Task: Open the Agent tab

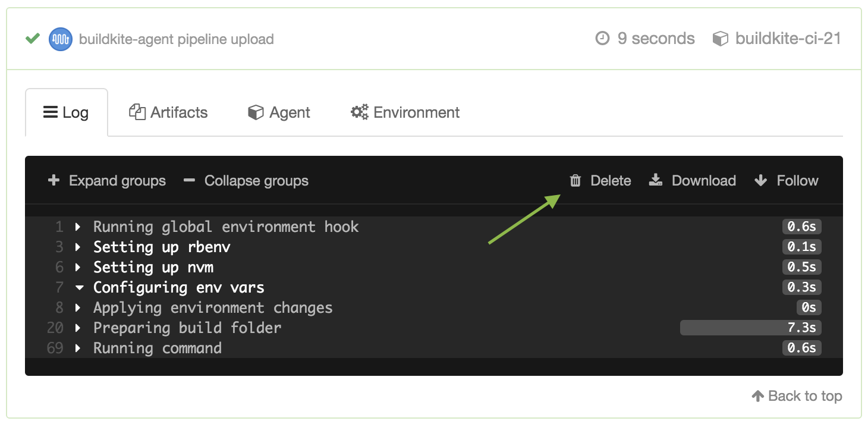Action: (278, 112)
